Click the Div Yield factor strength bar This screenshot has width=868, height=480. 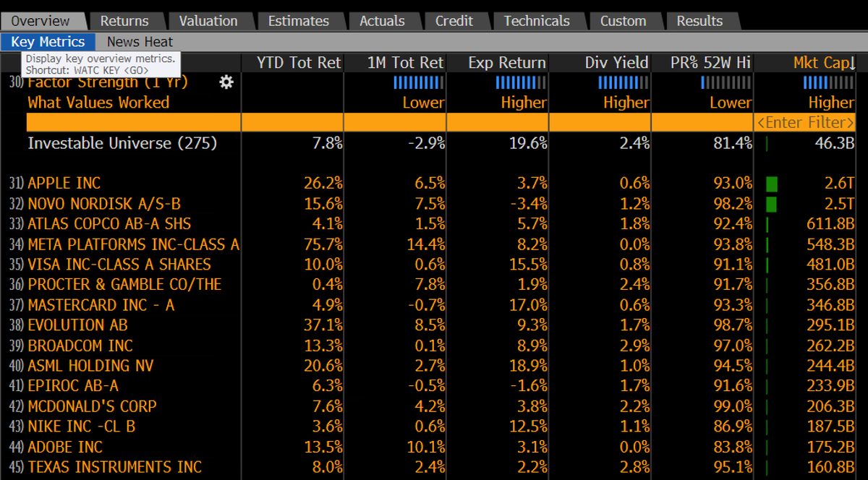click(624, 82)
